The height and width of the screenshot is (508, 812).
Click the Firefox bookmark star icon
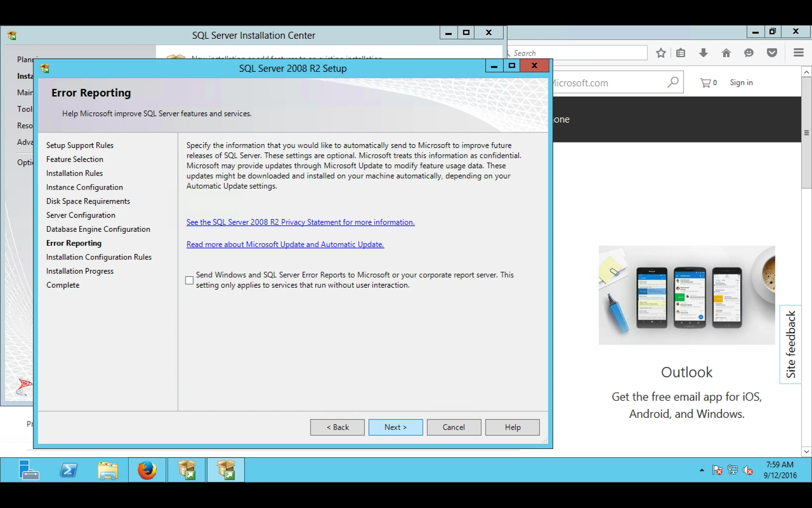point(661,53)
